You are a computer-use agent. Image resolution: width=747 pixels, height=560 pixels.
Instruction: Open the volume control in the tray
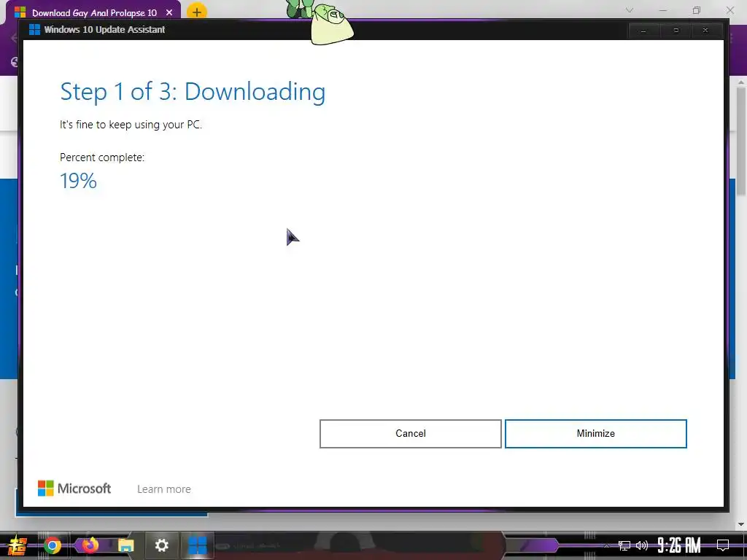click(642, 545)
